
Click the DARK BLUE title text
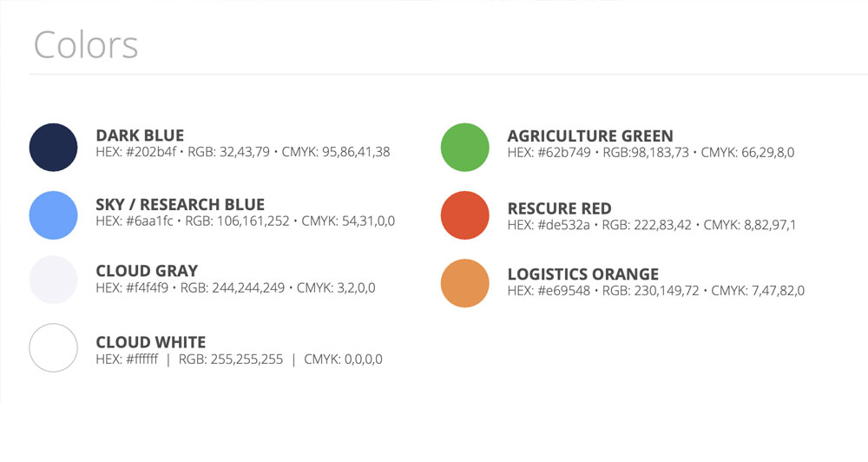[140, 135]
